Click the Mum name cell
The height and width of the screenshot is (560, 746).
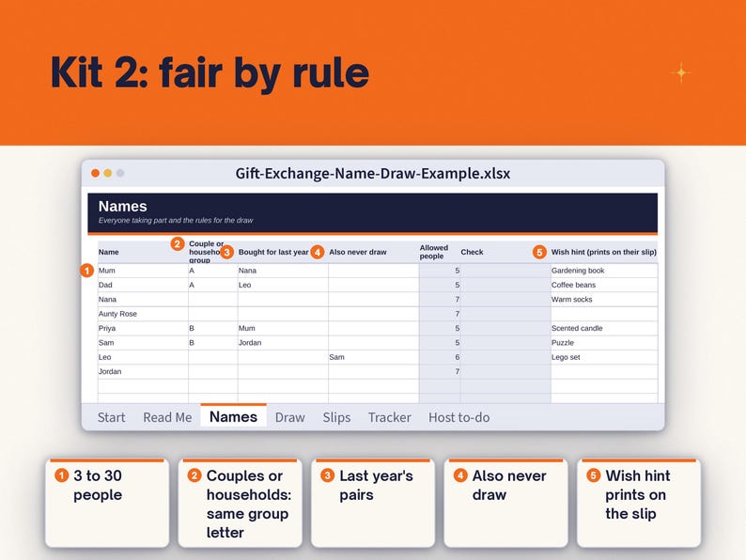coord(143,271)
